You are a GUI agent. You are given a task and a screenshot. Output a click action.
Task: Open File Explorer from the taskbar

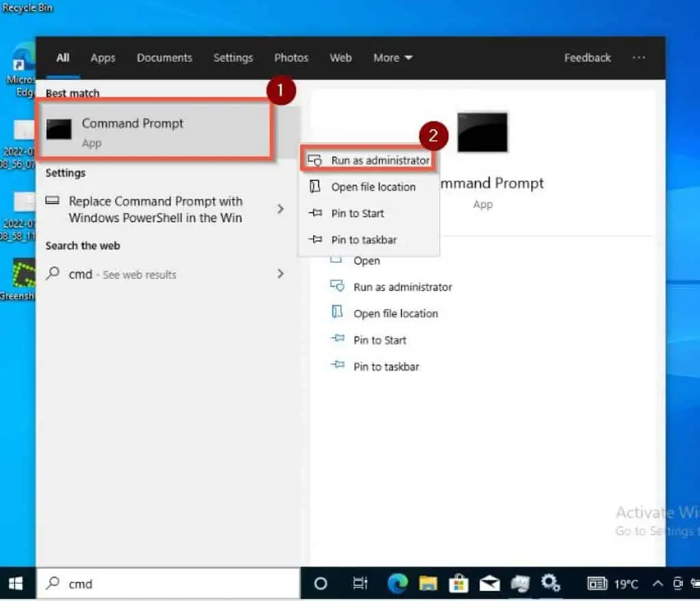[429, 583]
